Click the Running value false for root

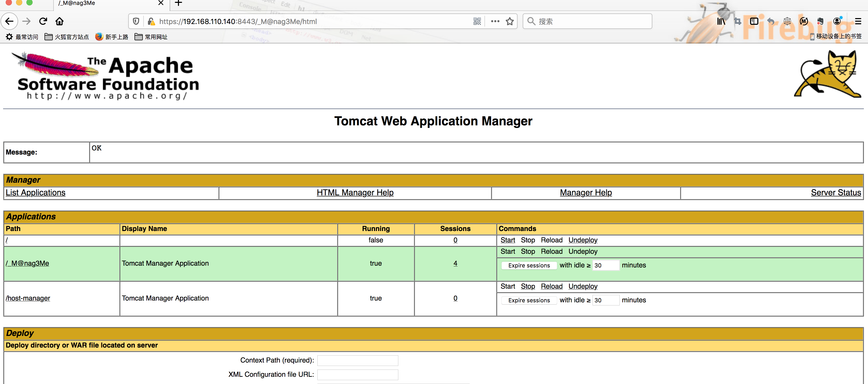tap(376, 240)
